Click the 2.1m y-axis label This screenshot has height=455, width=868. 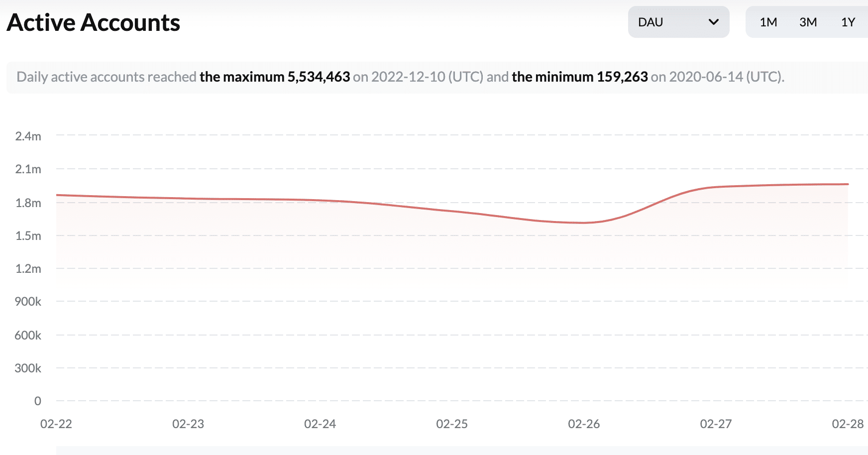coord(28,169)
